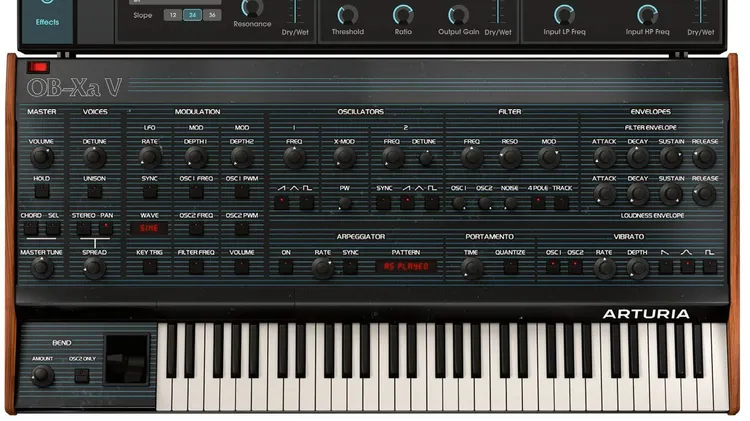Viewport: 750px width, 421px height.
Task: Toggle the chord Sel button
Action: (x=53, y=228)
